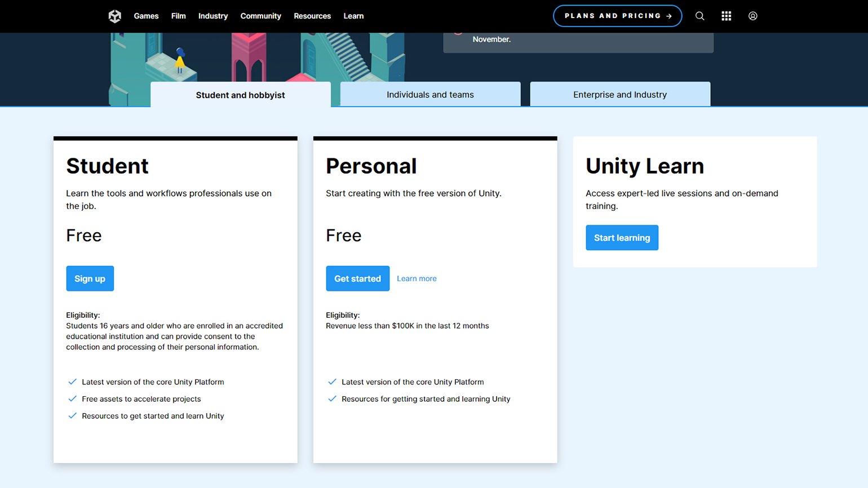Click the user account profile icon
The height and width of the screenshot is (488, 868).
tap(752, 16)
